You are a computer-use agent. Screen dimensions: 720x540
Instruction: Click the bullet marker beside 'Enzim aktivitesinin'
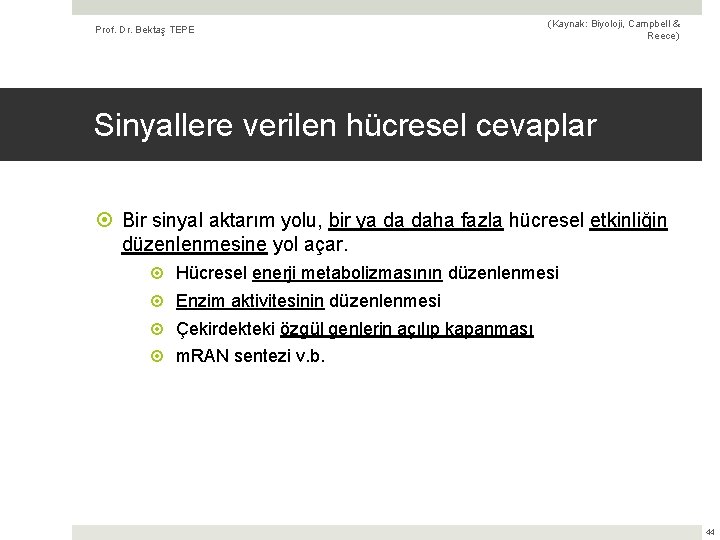[157, 301]
